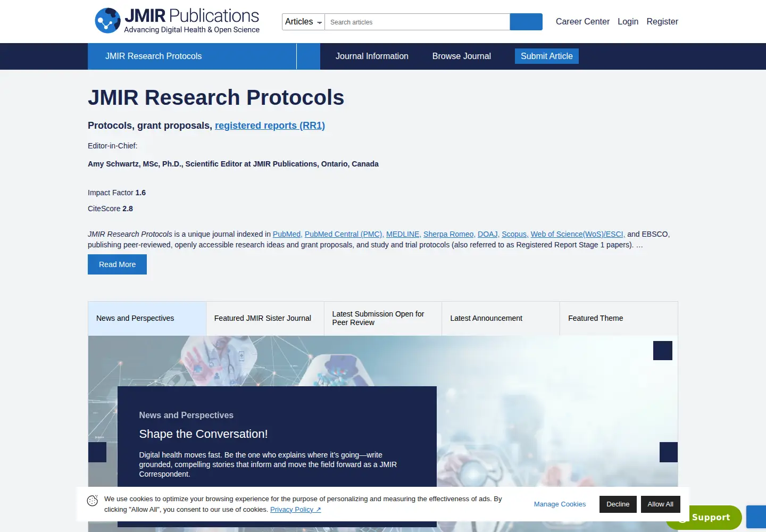The width and height of the screenshot is (766, 532).
Task: Click the JMIR Publications logo
Action: point(177,21)
